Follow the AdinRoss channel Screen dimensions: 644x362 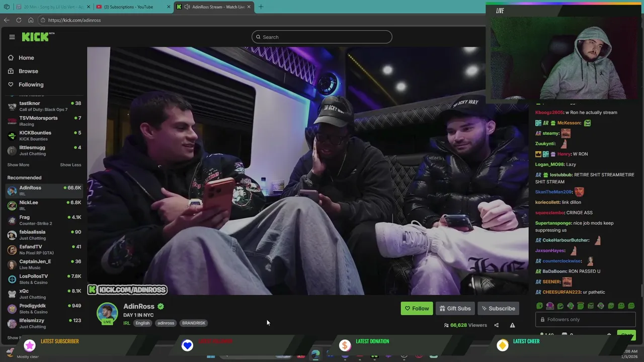coord(417,308)
